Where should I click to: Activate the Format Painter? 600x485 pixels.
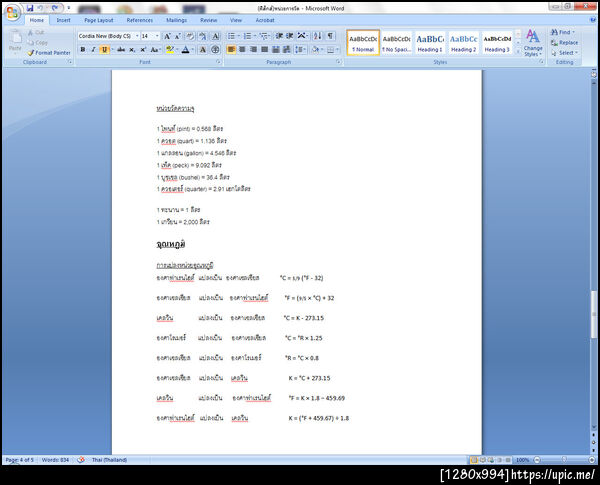coord(49,53)
